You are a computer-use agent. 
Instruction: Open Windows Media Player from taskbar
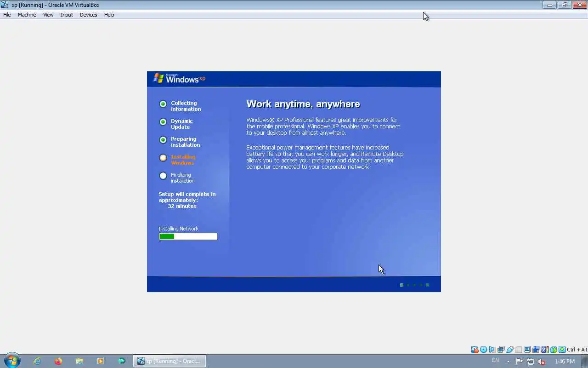[x=101, y=361]
